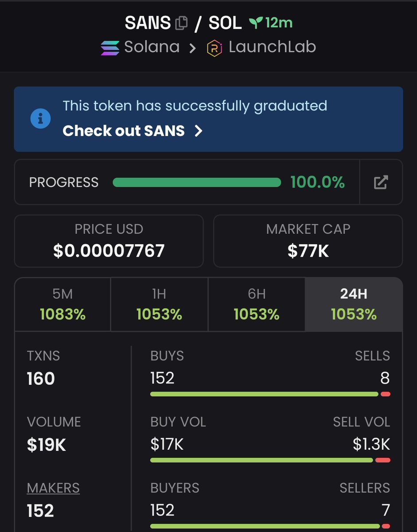This screenshot has width=417, height=532.
Task: Select the 5M timeframe tab
Action: point(62,305)
